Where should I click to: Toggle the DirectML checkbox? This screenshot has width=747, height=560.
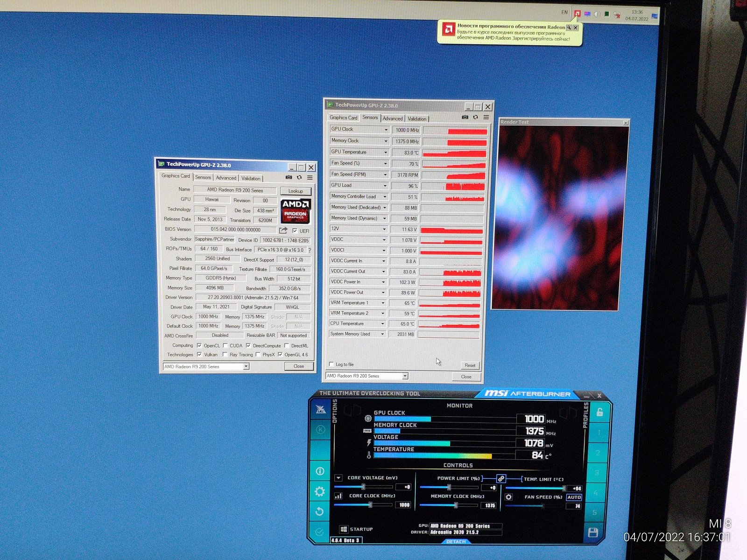[286, 345]
